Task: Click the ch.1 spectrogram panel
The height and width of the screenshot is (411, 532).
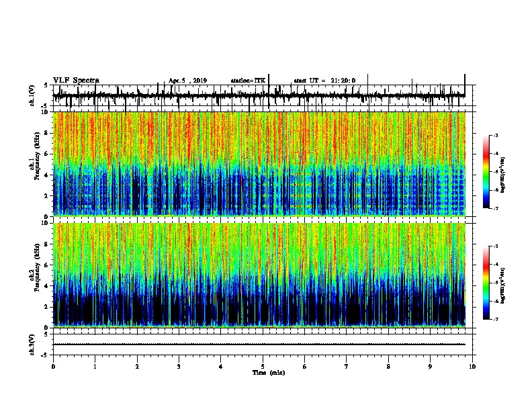Action: click(259, 164)
